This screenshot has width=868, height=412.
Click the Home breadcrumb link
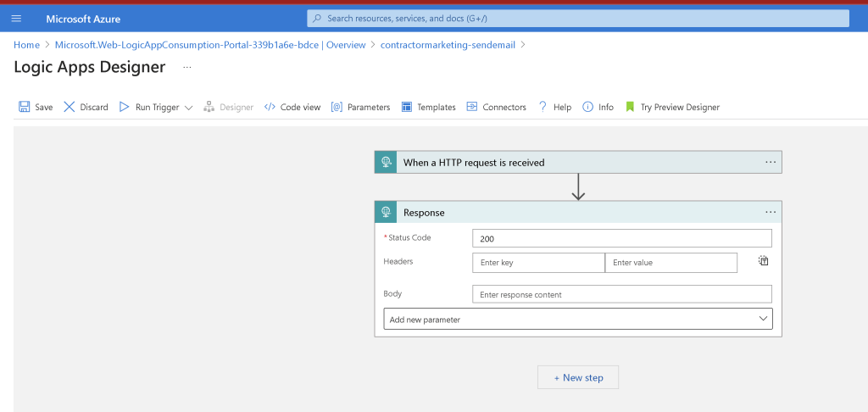point(26,45)
